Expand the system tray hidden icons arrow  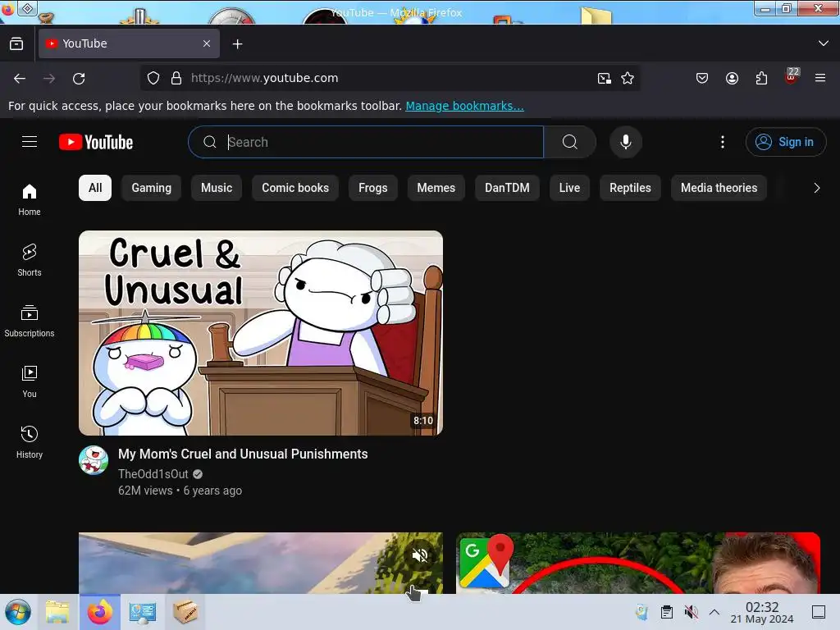[x=714, y=612]
